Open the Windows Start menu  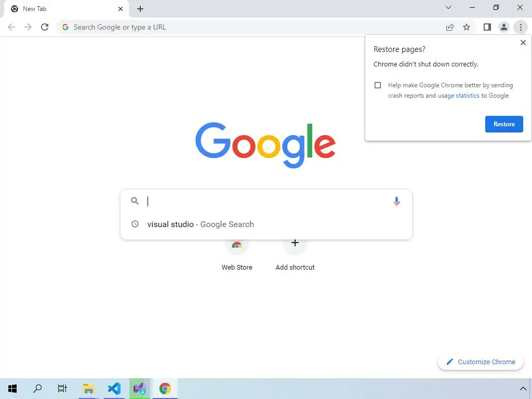point(12,389)
